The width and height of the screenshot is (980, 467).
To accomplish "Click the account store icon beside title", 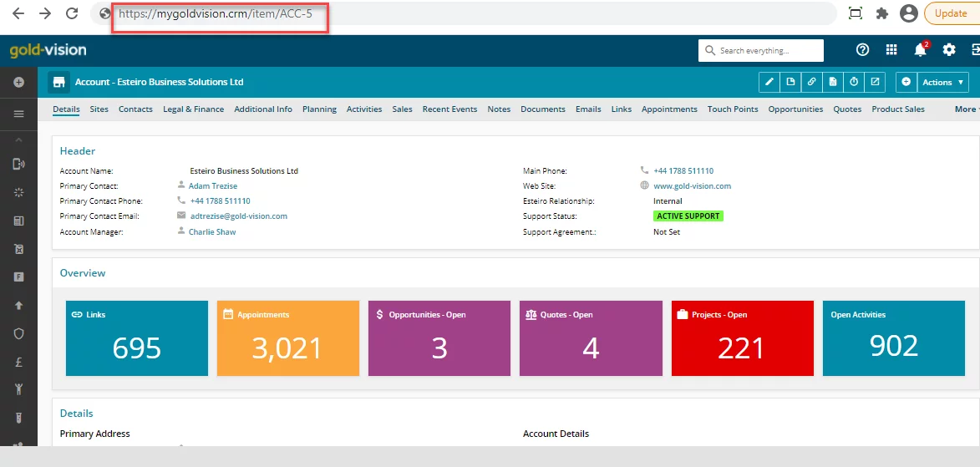I will click(x=58, y=82).
